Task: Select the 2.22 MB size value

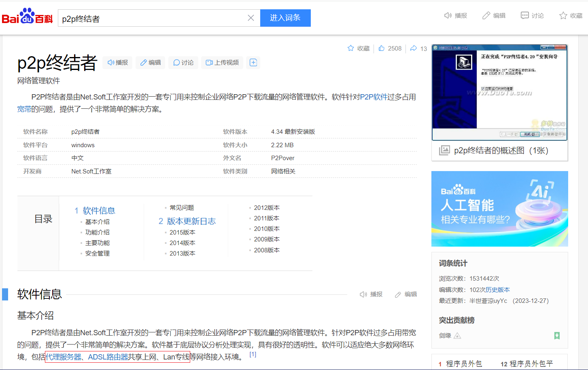Action: (x=282, y=145)
